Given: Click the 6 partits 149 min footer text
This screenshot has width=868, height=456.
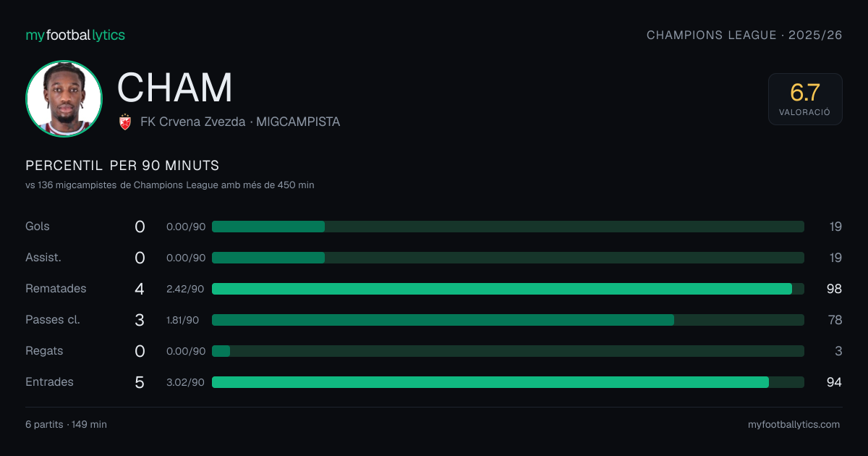Looking at the screenshot, I should click(66, 424).
